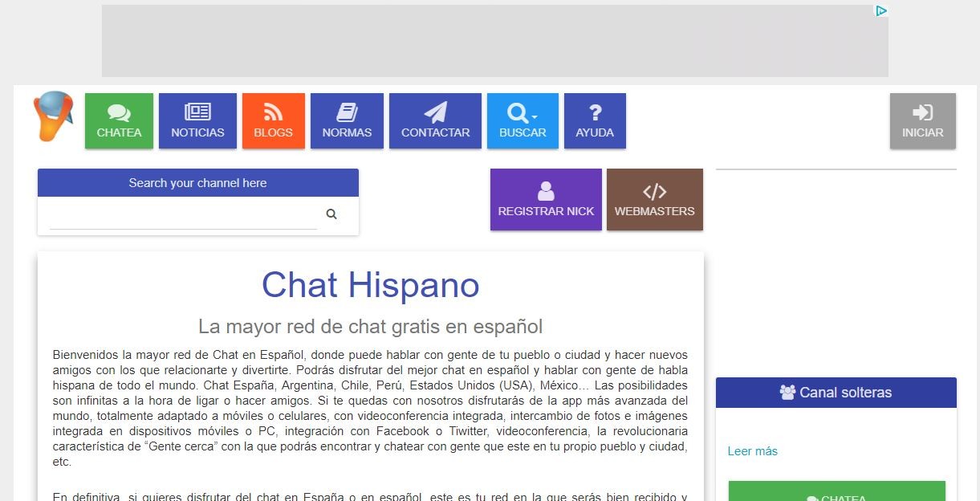Select the CONTACTAR paper plane icon
This screenshot has width=980, height=501.
pyautogui.click(x=435, y=112)
